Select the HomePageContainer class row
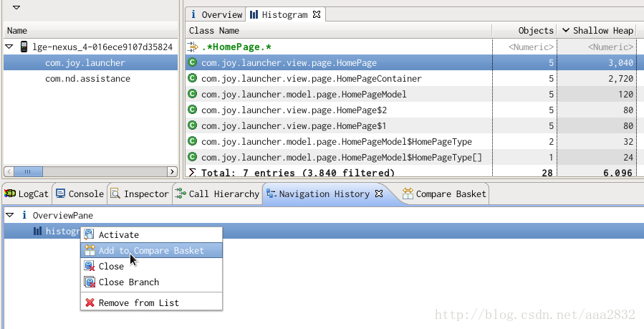The height and width of the screenshot is (329, 644). 415,78
